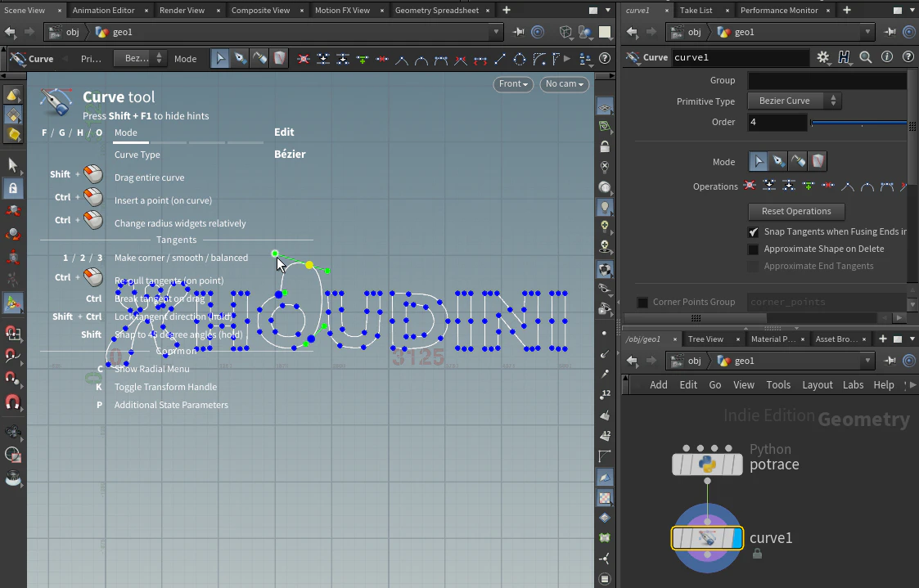Screen dimensions: 919x588
Task: Open the Layout menu in network editor
Action: (x=817, y=385)
